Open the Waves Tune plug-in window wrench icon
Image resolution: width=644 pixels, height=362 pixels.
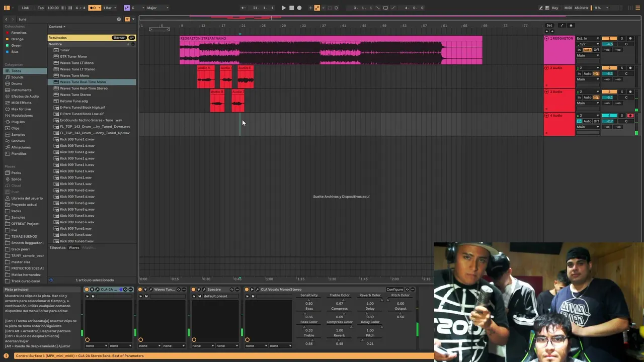pos(150,290)
